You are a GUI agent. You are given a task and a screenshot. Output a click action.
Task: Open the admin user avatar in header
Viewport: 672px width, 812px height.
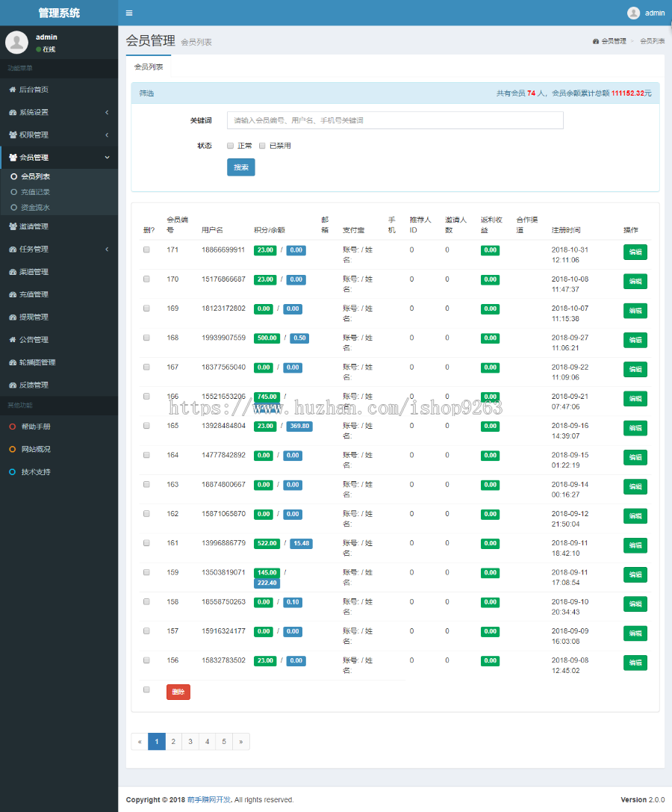(x=633, y=13)
